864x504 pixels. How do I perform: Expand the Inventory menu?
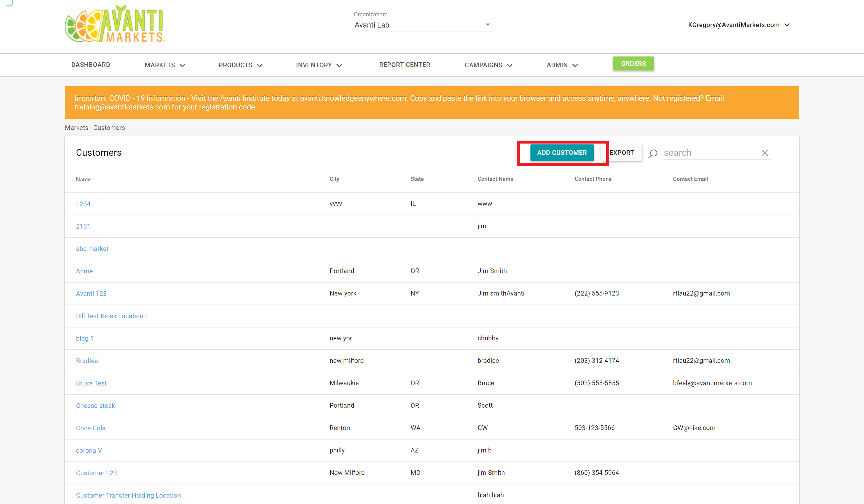coord(319,65)
